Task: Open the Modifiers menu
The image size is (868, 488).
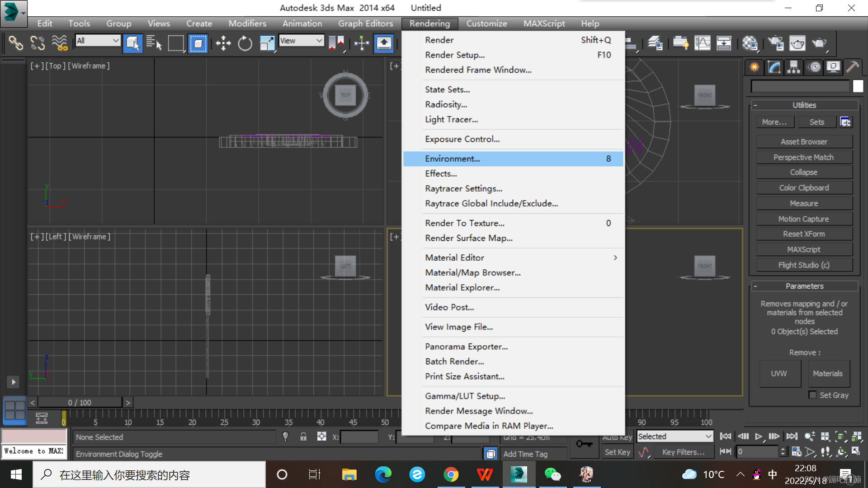Action: [x=247, y=23]
